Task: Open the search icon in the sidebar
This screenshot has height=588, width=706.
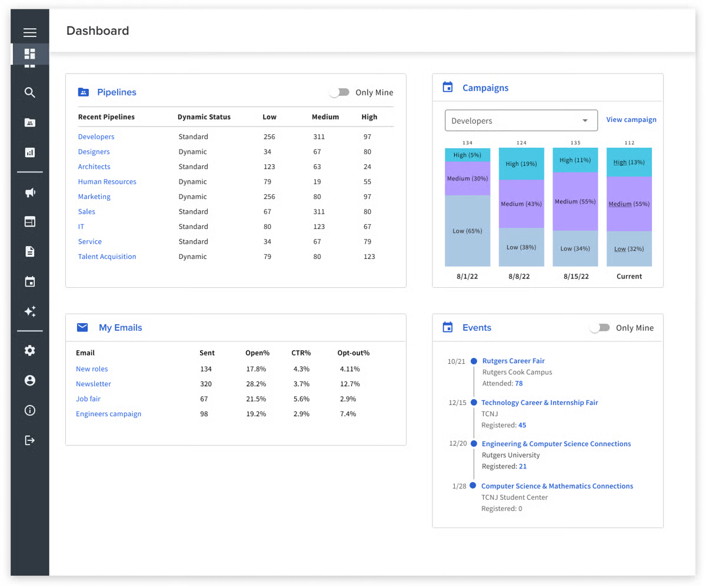Action: tap(29, 92)
